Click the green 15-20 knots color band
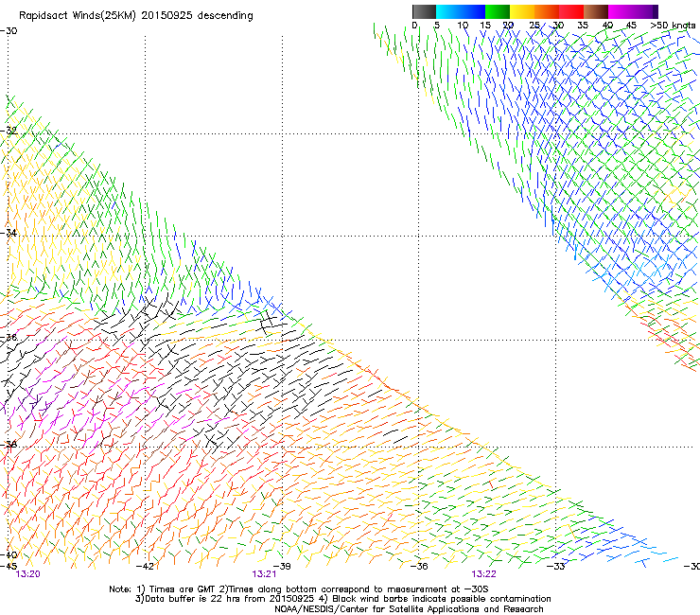 498,11
